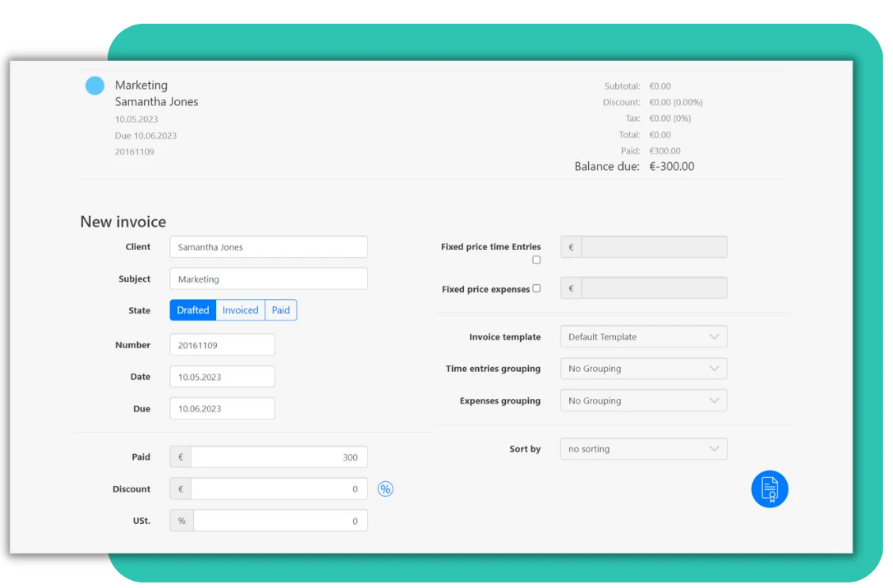
Task: Select the Drafted state
Action: 192,310
